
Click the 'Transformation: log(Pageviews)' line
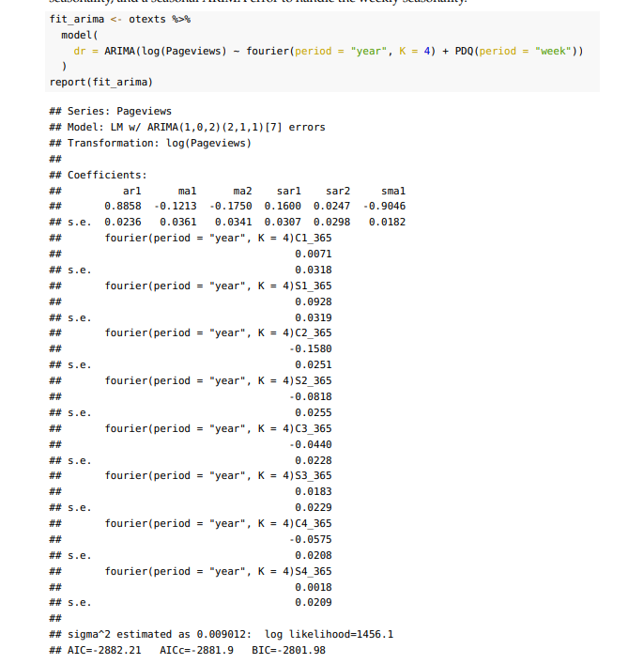pos(160,144)
